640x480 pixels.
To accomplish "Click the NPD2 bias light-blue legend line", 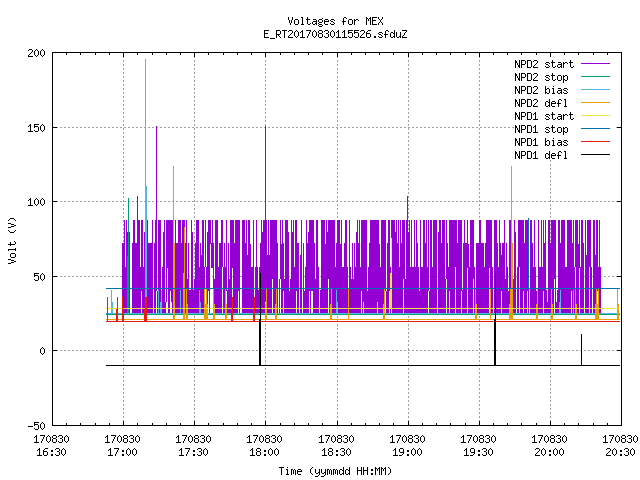I will 595,90.
